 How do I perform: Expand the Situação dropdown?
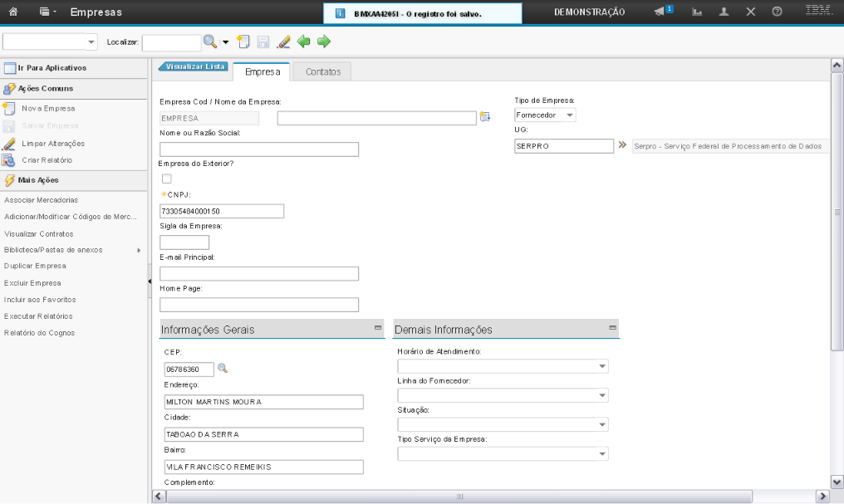[x=601, y=424]
